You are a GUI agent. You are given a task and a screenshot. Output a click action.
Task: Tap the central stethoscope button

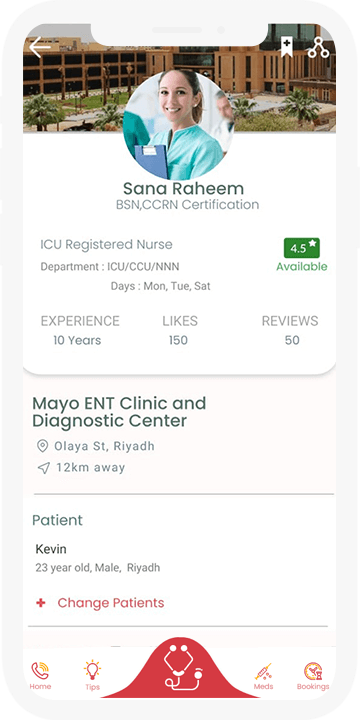tap(183, 667)
